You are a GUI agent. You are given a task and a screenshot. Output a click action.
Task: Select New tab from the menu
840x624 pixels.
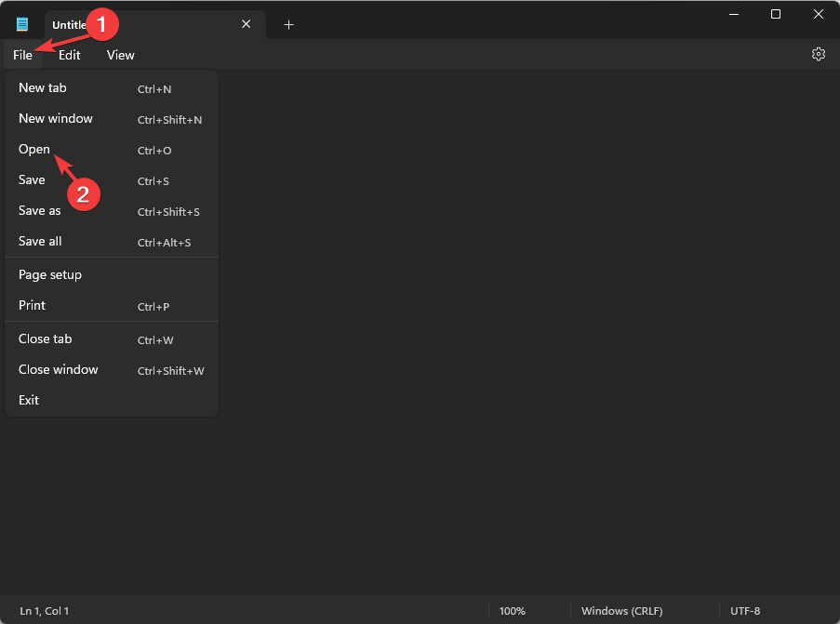click(43, 87)
